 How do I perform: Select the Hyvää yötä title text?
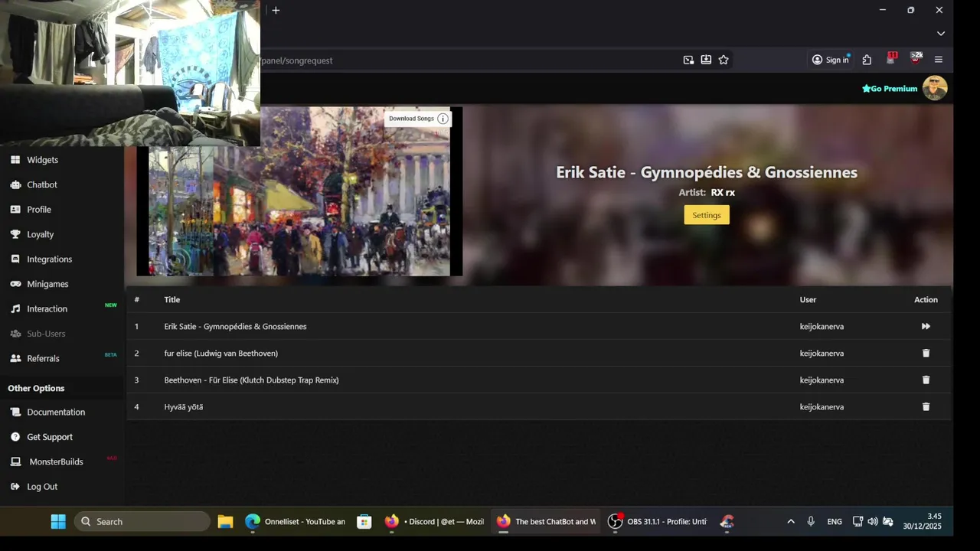click(184, 406)
